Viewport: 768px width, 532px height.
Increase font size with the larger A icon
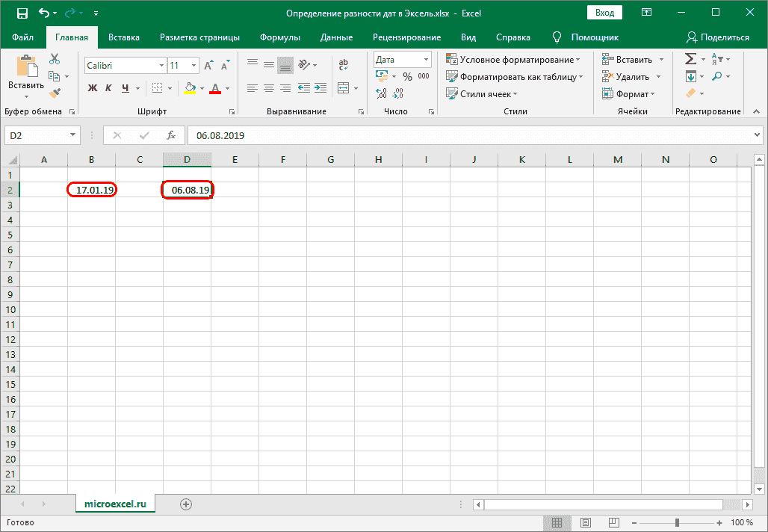tap(208, 66)
